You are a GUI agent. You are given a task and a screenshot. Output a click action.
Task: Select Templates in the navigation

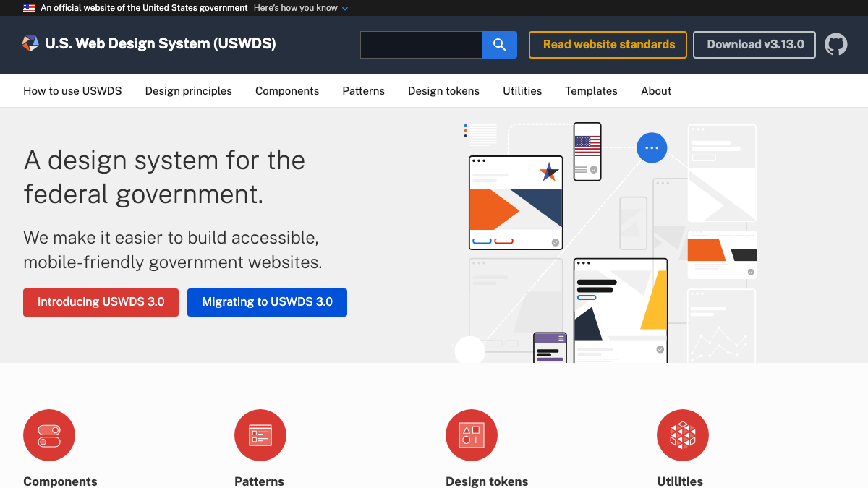click(591, 90)
